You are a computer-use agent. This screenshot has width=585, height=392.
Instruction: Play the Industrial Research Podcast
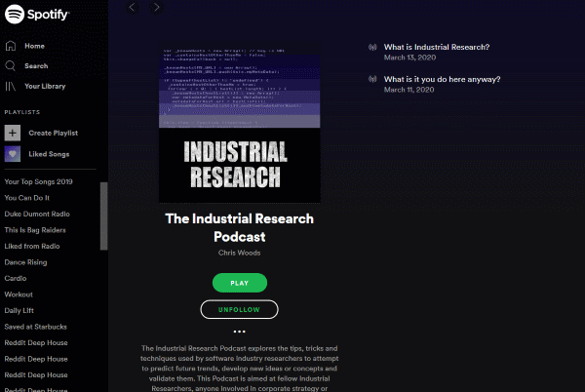[240, 283]
